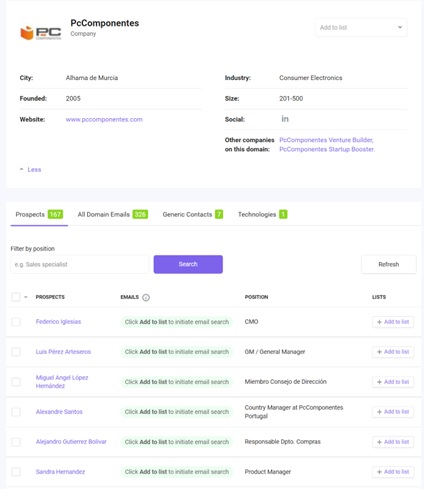The image size is (424, 489).
Task: Open the LinkedIn social icon
Action: 285,119
